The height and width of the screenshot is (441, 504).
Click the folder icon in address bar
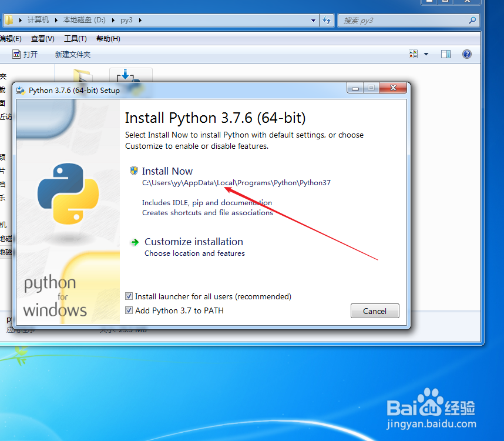pos(9,20)
